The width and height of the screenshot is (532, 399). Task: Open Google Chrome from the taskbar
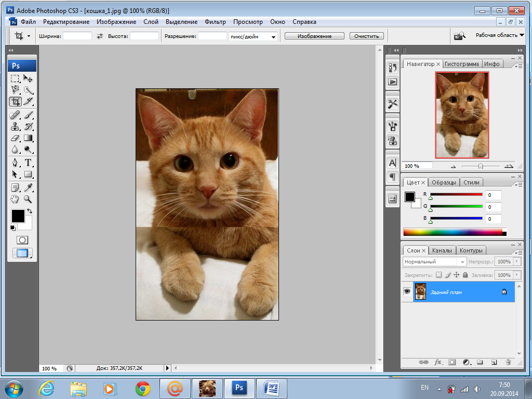[143, 388]
